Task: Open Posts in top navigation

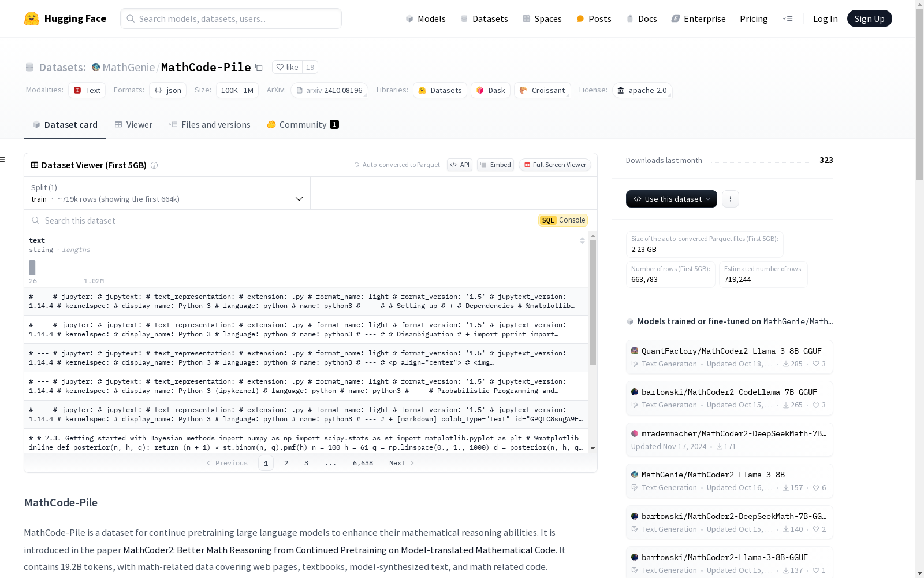Action: click(594, 18)
